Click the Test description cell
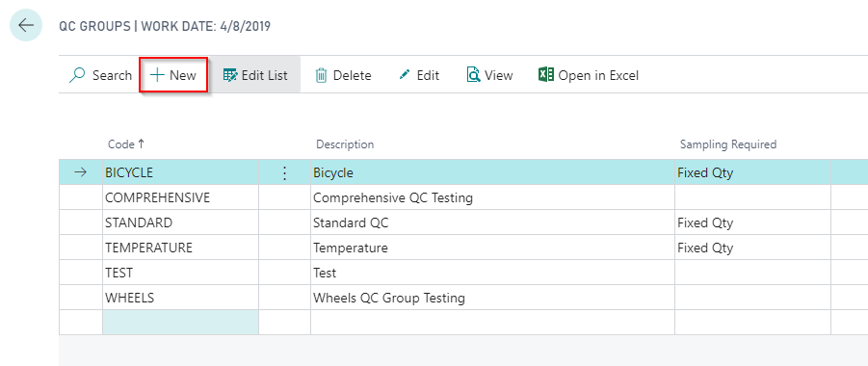This screenshot has height=366, width=868. click(x=492, y=273)
